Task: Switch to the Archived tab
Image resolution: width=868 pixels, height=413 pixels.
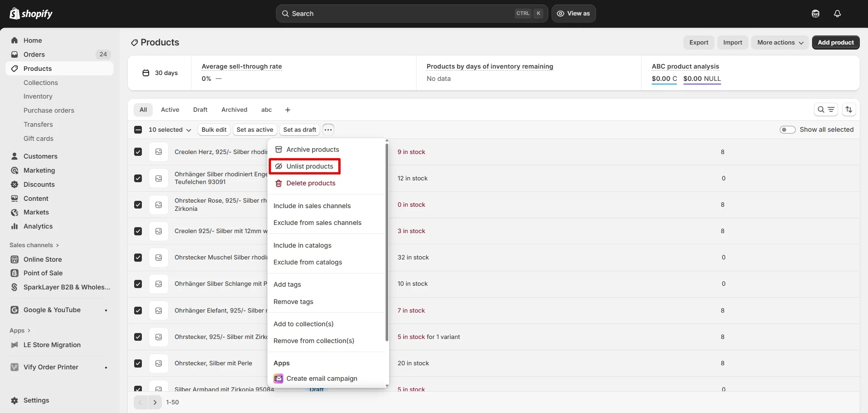Action: click(x=234, y=109)
